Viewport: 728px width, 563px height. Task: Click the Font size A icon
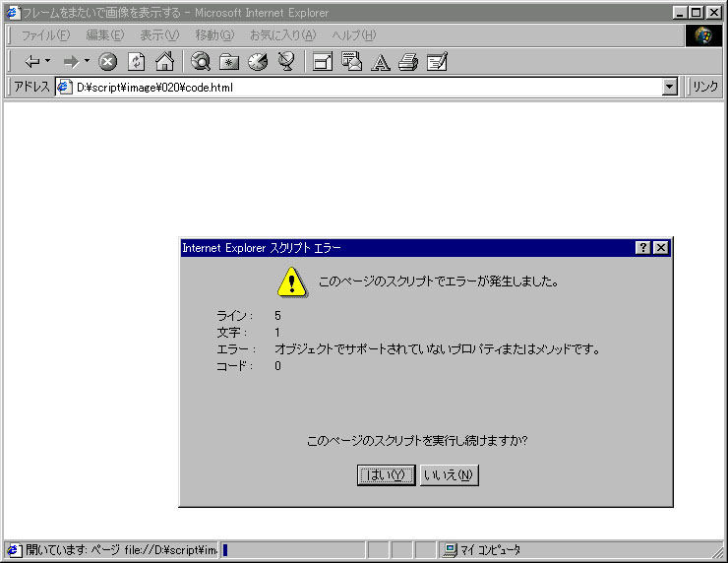pyautogui.click(x=381, y=62)
